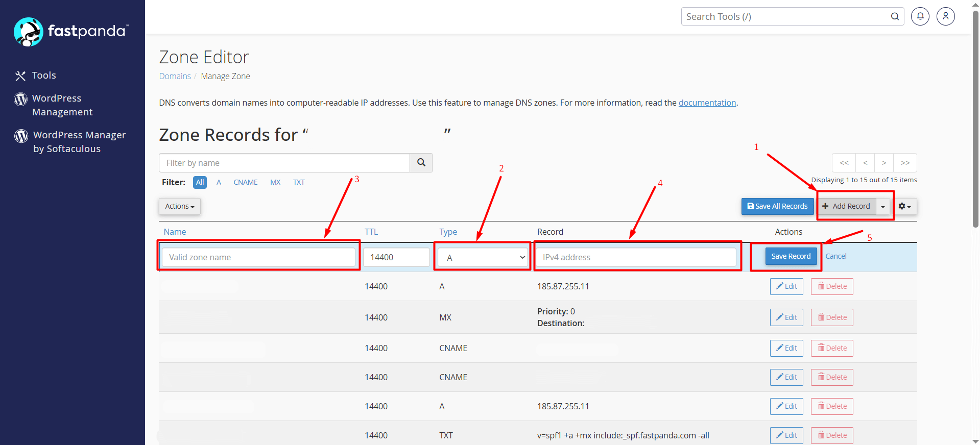Screen dimensions: 980x445
Task: Sort by Type column header
Action: pos(448,232)
